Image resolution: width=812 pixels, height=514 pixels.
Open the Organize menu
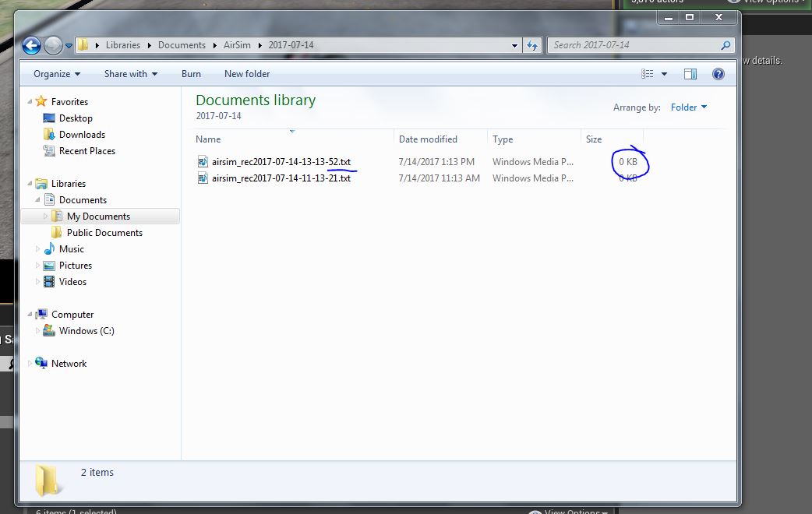pyautogui.click(x=57, y=74)
